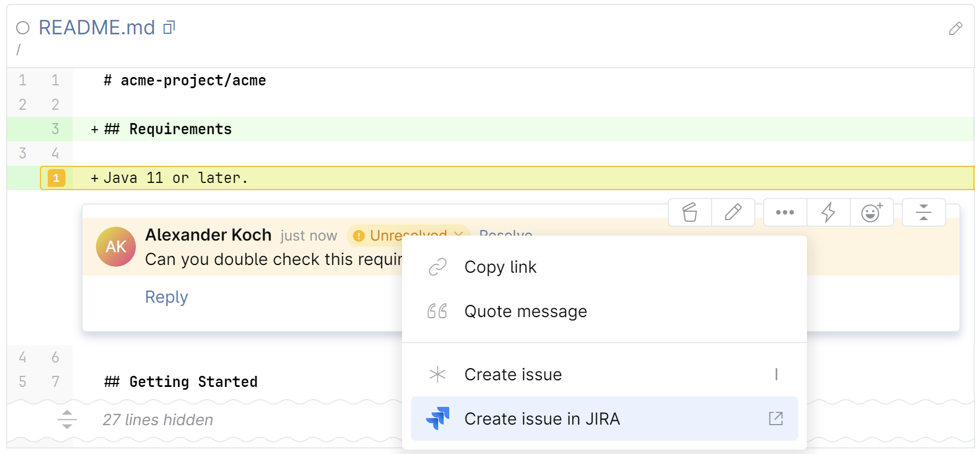Click the edit file pencil icon
Screen dimensions: 980x454
tap(955, 28)
